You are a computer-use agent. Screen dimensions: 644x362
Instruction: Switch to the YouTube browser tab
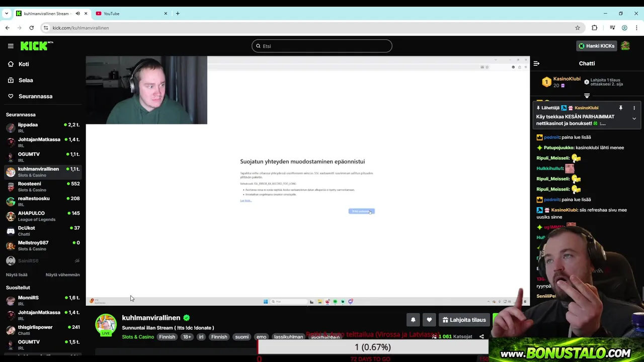(132, 14)
